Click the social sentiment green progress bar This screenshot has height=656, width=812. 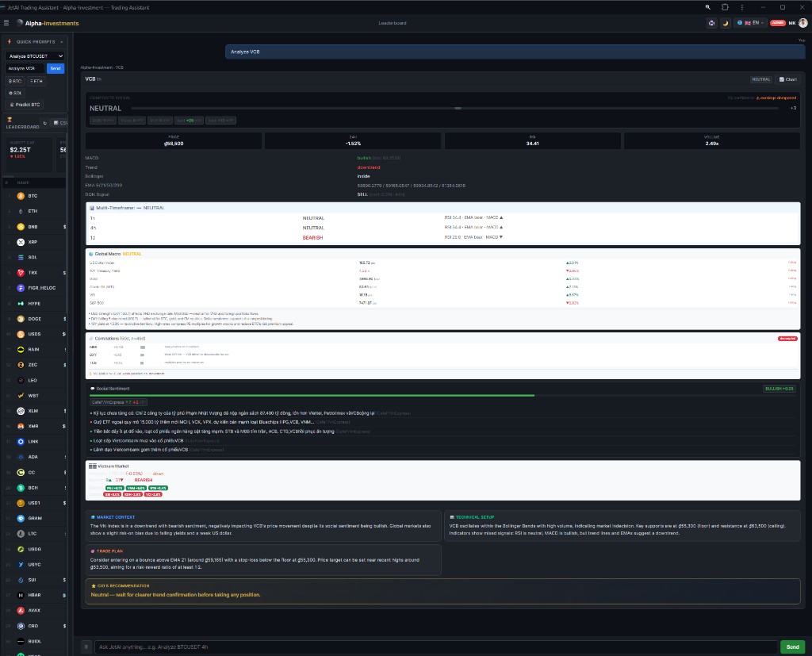pyautogui.click(x=312, y=395)
